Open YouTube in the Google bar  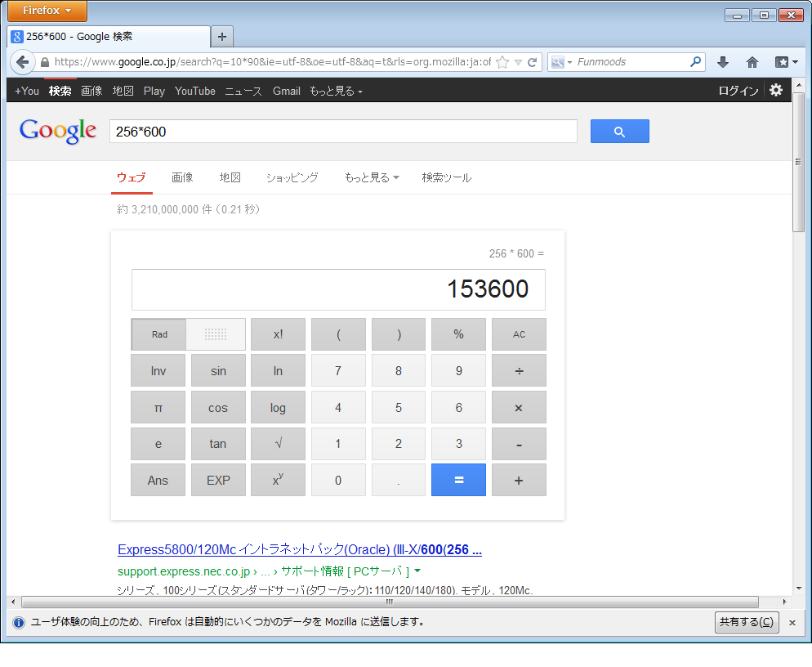coord(194,92)
